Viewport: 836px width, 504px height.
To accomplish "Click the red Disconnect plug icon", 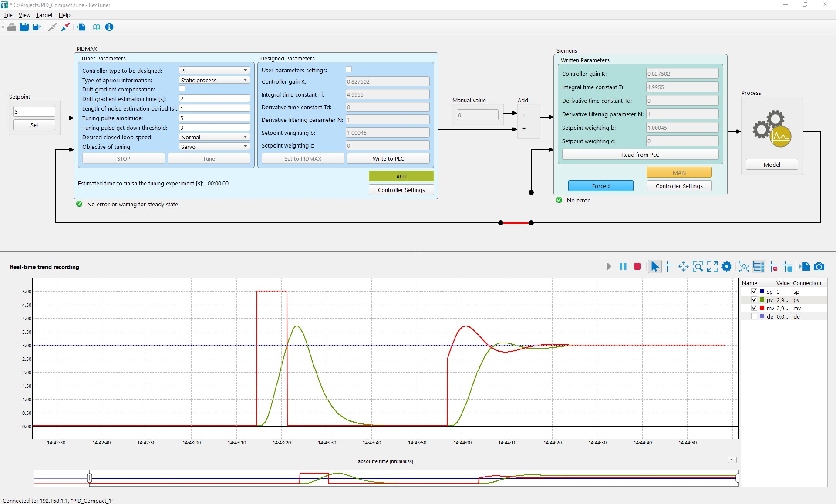I will click(65, 27).
